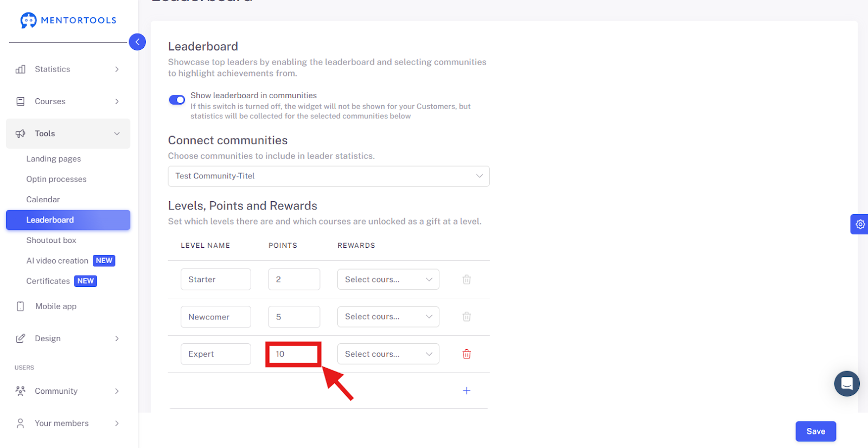Click the Mentortools logo
The image size is (868, 448).
point(68,20)
